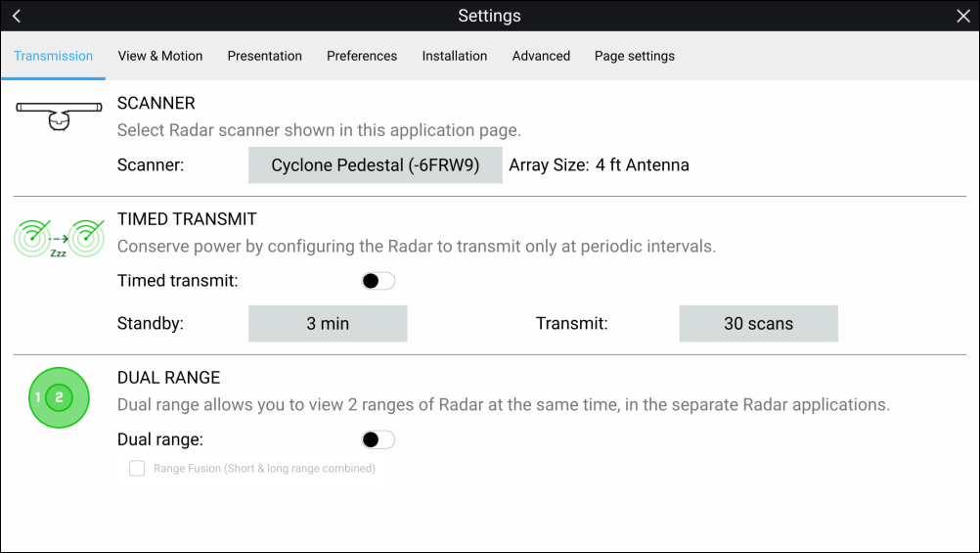Enable the Timed transmit switch
The image size is (980, 553).
(378, 281)
